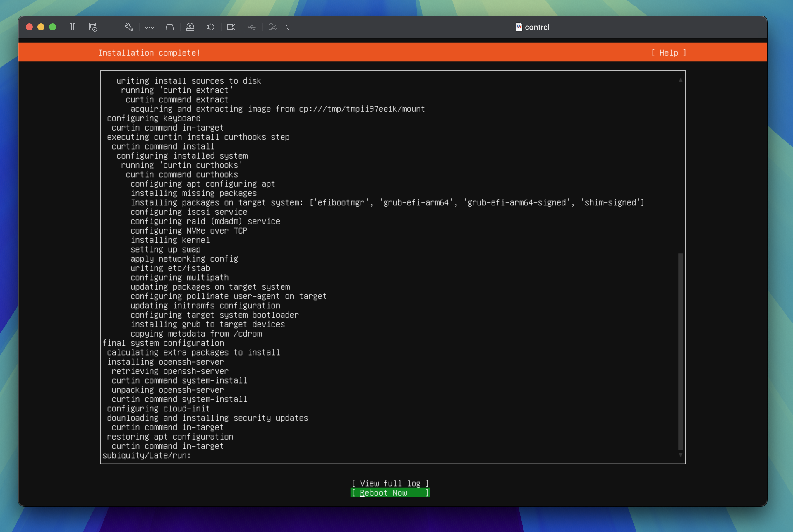Collapse toolbar with the chevron arrow
This screenshot has width=793, height=532.
(x=287, y=27)
